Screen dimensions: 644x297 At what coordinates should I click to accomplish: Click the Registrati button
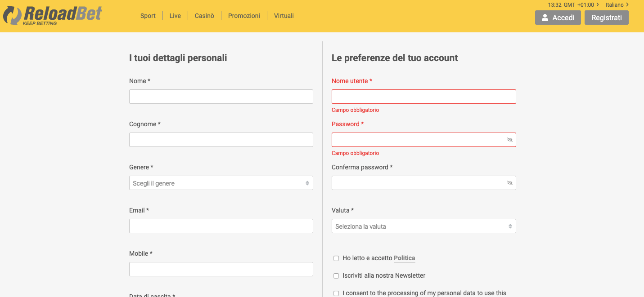click(x=607, y=18)
